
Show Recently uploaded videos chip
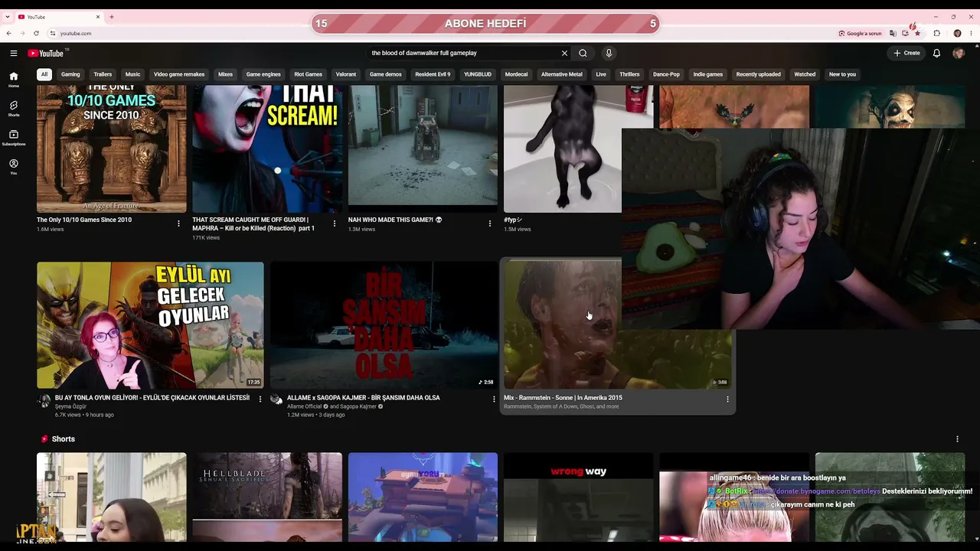[x=758, y=74]
